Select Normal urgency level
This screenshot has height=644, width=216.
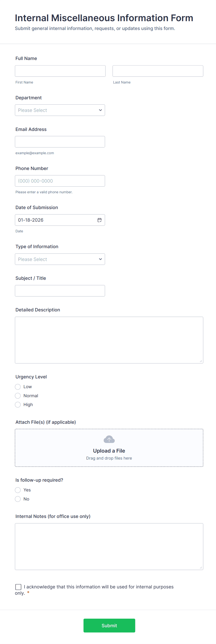18,396
